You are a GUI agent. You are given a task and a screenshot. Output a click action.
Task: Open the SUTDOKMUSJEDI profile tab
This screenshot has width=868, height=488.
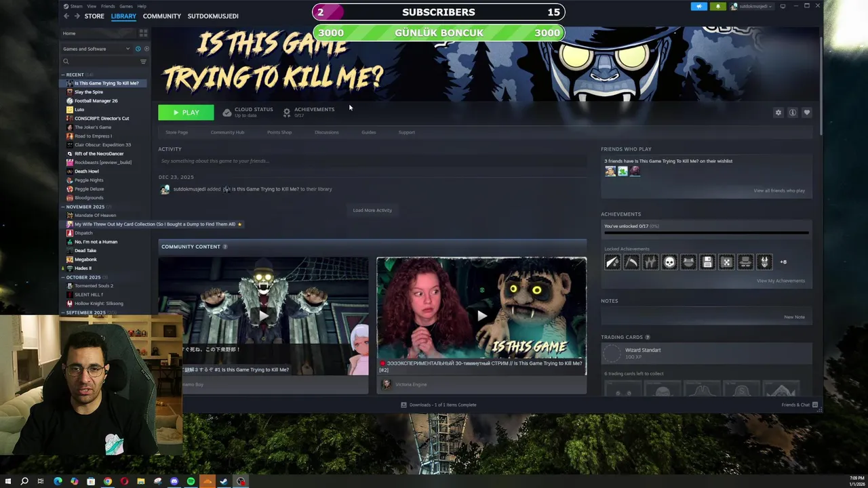click(213, 16)
